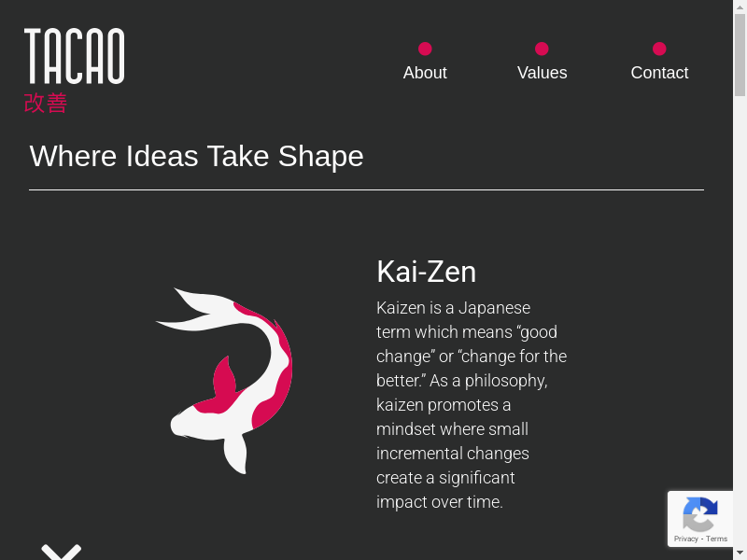
Task: Click the TACAO logo
Action: point(74,56)
